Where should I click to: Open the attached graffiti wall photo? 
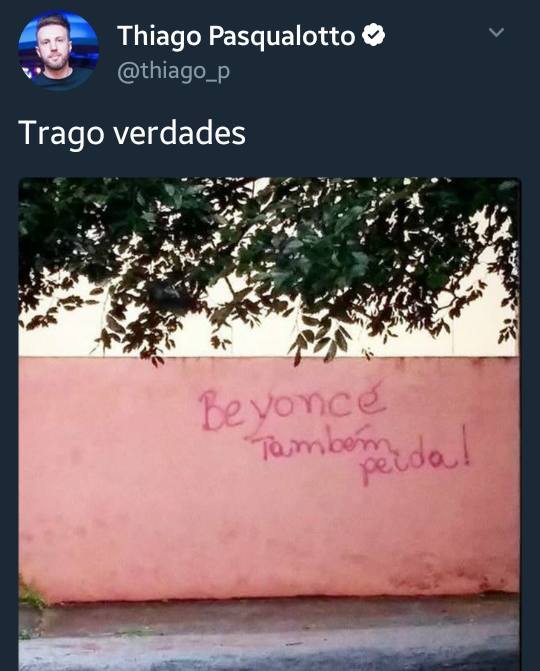(270, 424)
